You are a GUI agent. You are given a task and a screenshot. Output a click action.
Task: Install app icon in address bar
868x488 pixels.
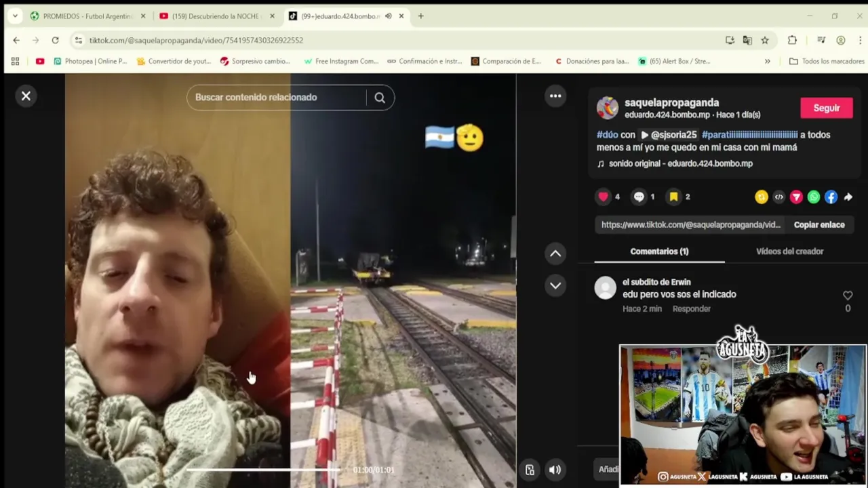point(730,41)
